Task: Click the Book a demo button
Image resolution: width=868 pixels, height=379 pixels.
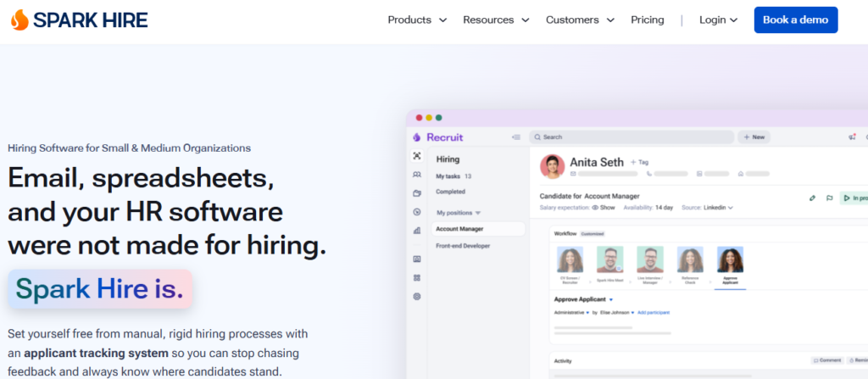Action: 795,20
